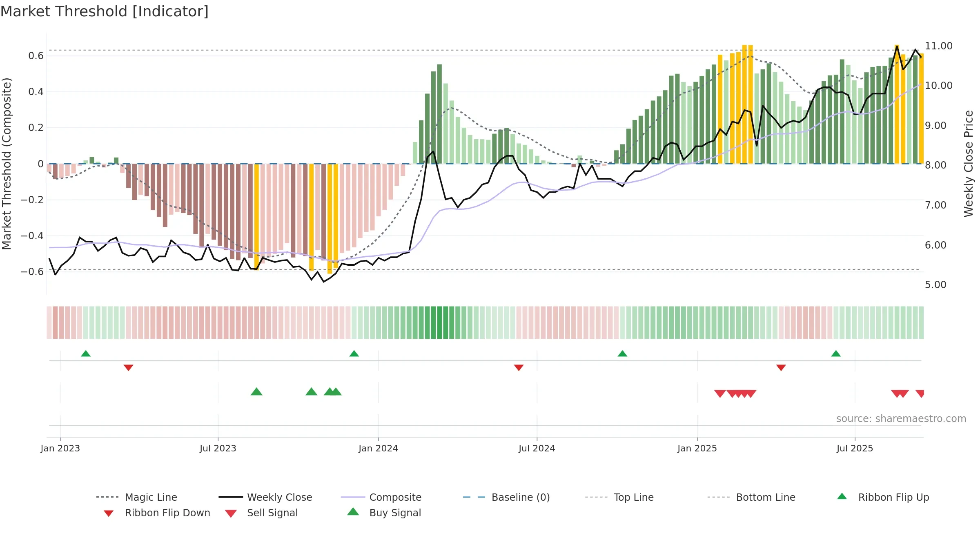Click the 9.00 price axis label
Image resolution: width=980 pixels, height=551 pixels.
pos(935,125)
